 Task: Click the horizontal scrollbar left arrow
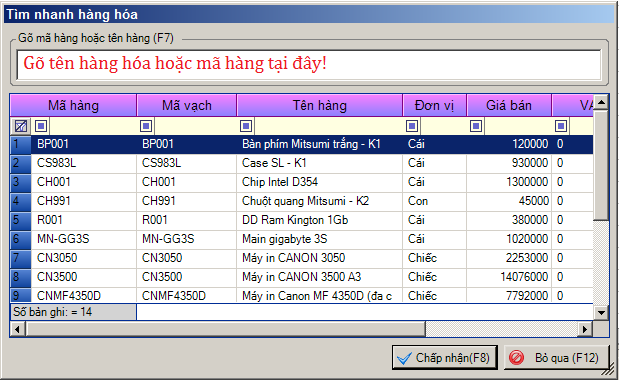(x=18, y=329)
